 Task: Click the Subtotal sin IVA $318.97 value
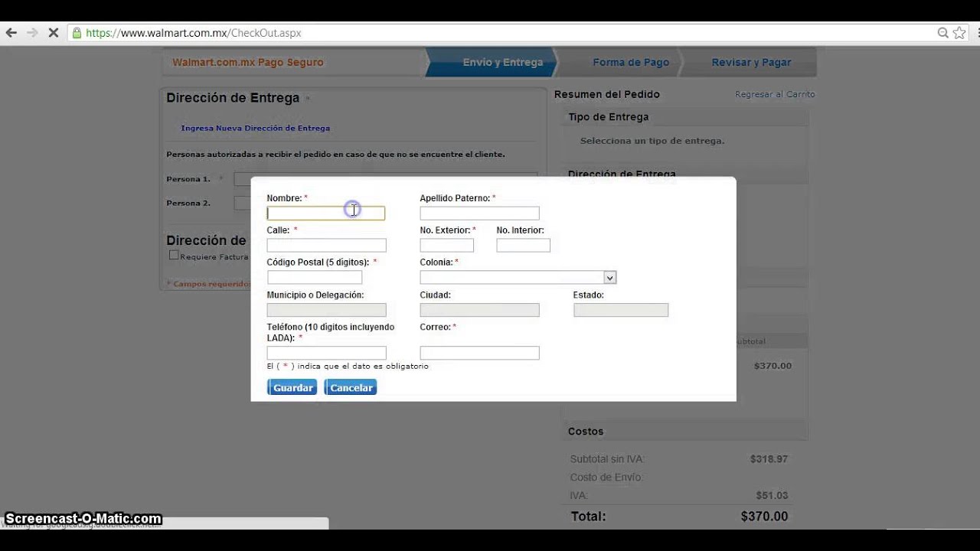769,459
